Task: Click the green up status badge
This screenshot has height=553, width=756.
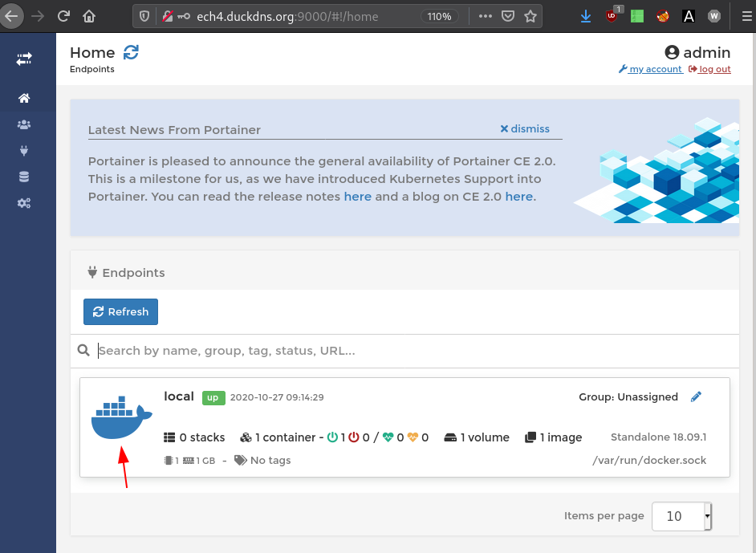Action: 213,398
